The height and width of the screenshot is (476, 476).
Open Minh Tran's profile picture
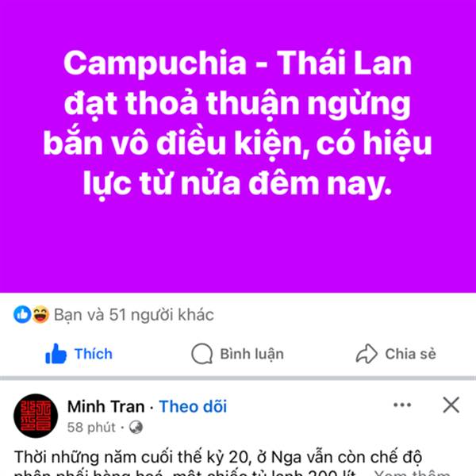click(36, 416)
